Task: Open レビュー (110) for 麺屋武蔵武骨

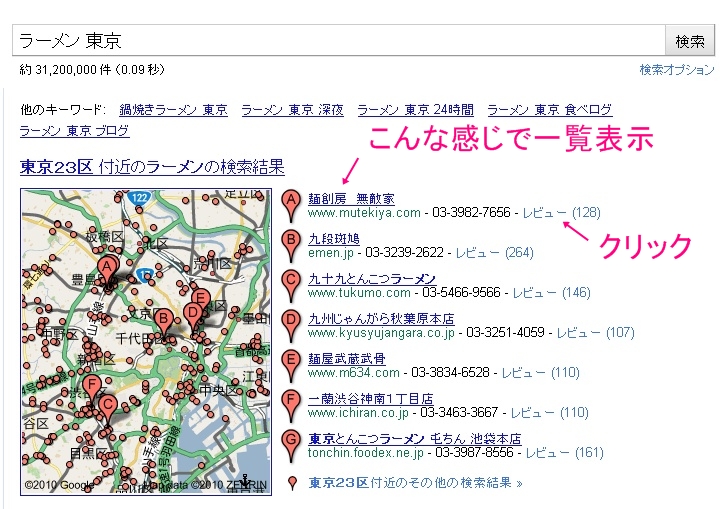Action: point(540,373)
